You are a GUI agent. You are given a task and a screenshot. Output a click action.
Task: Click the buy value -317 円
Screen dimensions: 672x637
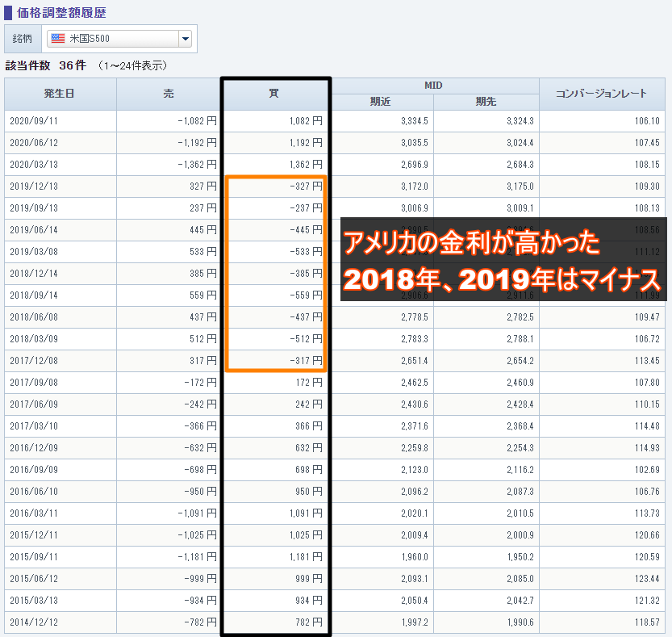pos(306,361)
